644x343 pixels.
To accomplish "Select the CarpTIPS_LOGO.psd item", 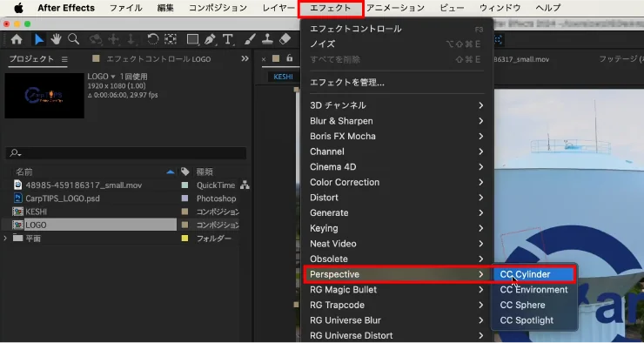I will coord(63,198).
